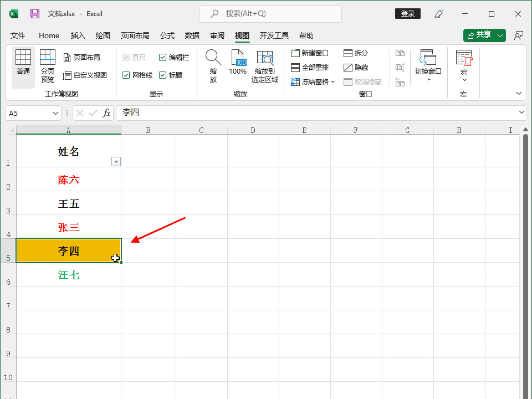The height and width of the screenshot is (399, 532).
Task: Select column D header
Action: click(x=253, y=130)
